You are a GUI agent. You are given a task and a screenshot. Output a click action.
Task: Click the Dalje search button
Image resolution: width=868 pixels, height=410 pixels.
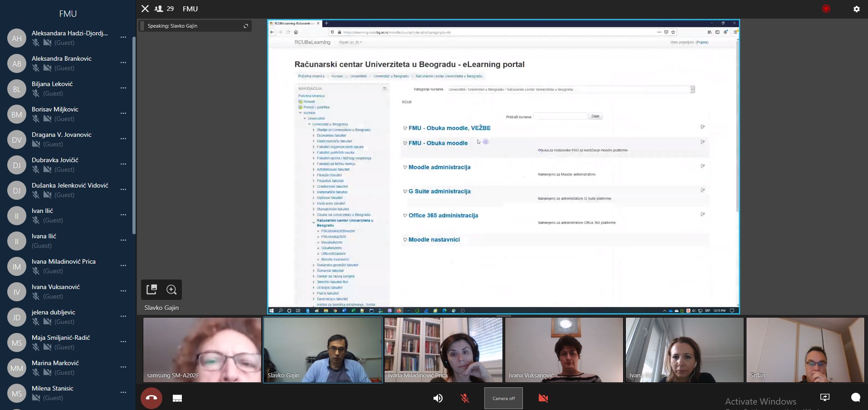tap(595, 116)
